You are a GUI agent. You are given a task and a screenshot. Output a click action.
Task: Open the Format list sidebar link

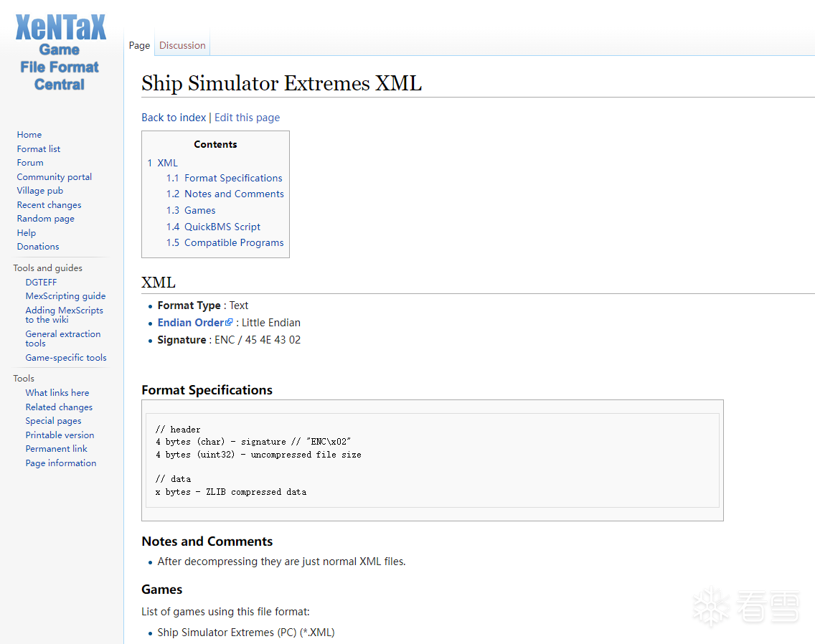(39, 148)
